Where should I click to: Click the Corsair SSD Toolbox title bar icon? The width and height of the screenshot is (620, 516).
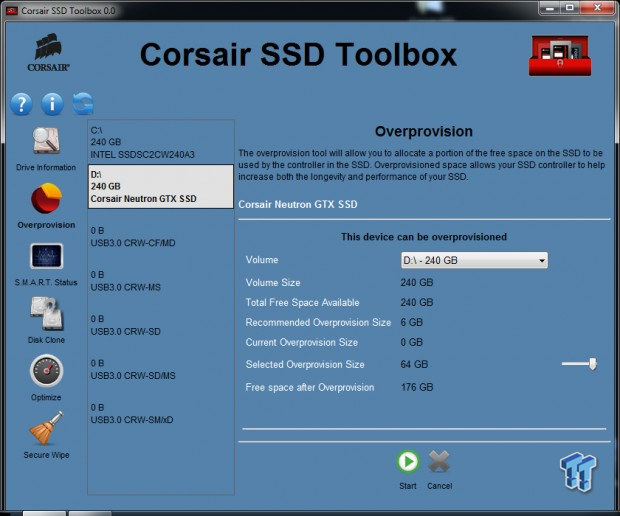click(x=12, y=11)
